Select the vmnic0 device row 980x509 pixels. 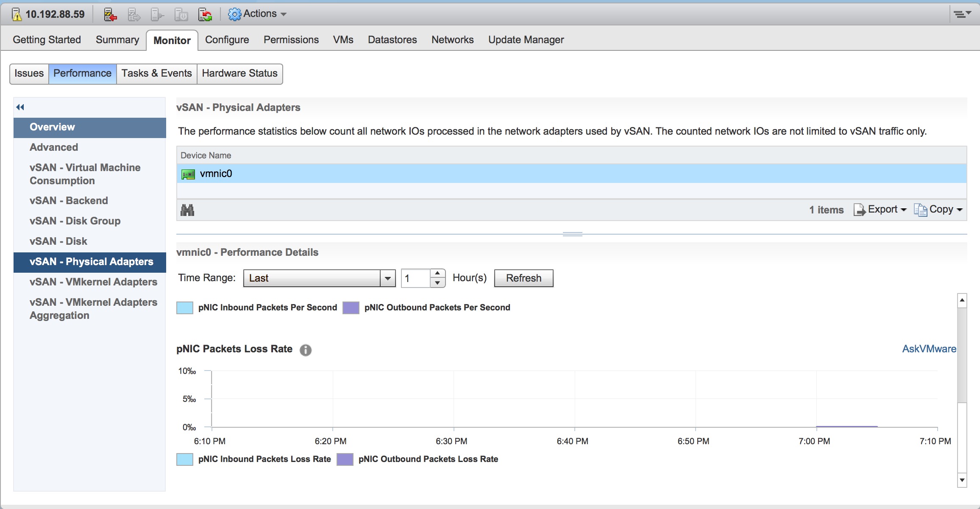[x=571, y=174]
